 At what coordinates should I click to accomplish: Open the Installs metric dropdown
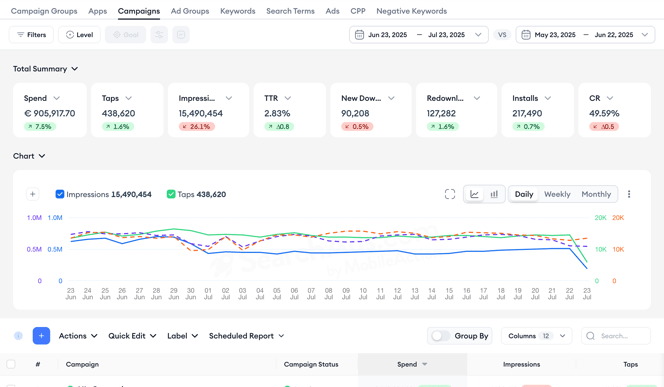[548, 98]
